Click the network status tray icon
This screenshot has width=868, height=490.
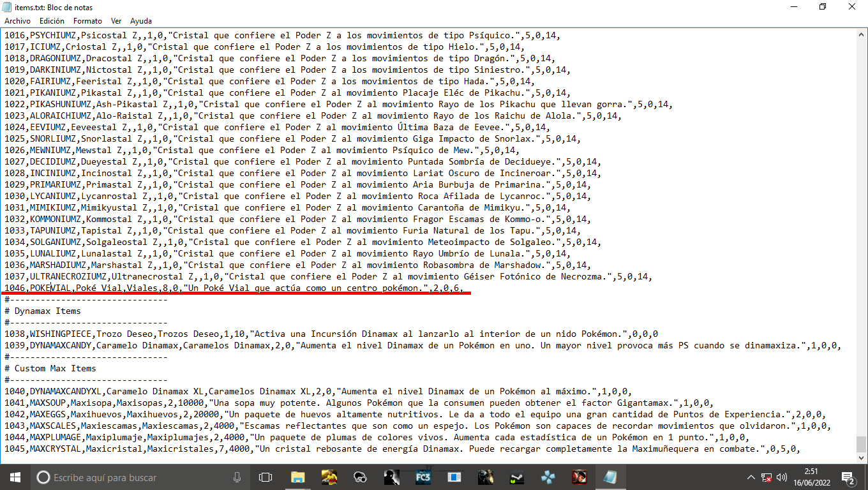click(x=767, y=477)
